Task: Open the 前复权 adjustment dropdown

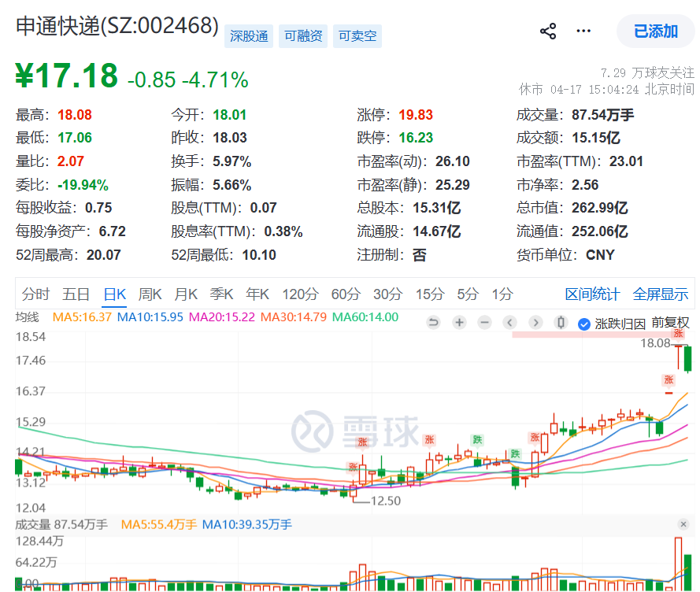Action: (670, 323)
